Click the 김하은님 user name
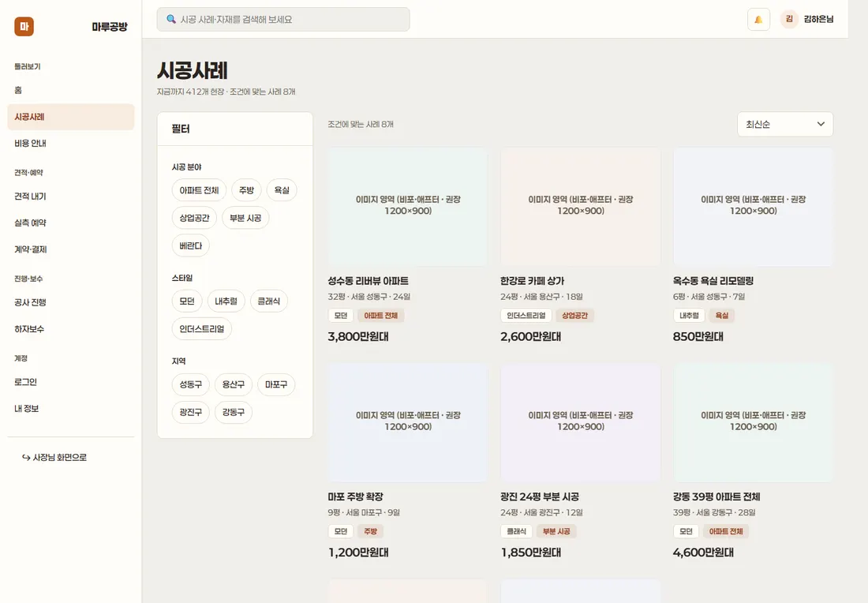This screenshot has height=603, width=868. click(818, 20)
